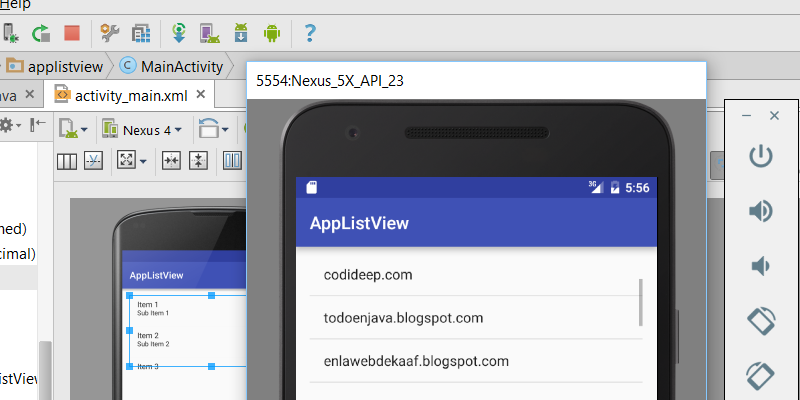The height and width of the screenshot is (400, 800).
Task: Toggle fit height layout button
Action: pos(197,161)
